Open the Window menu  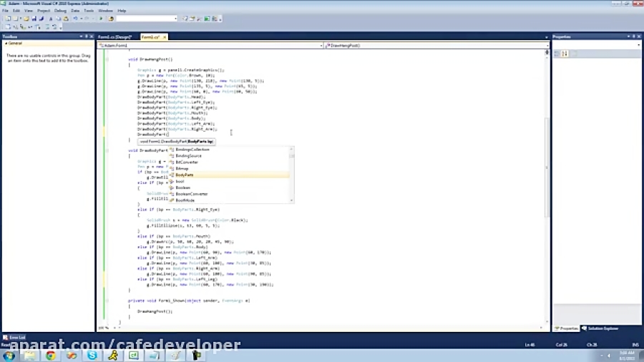click(106, 11)
